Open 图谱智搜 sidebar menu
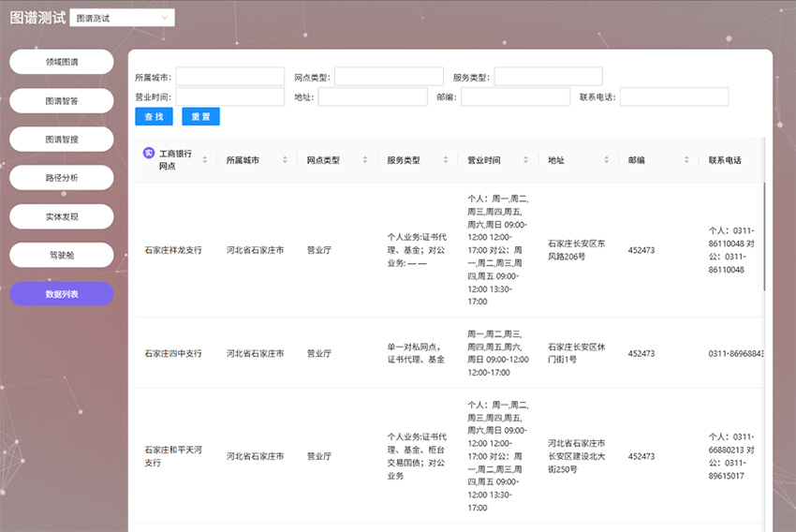796x532 pixels. click(x=62, y=140)
